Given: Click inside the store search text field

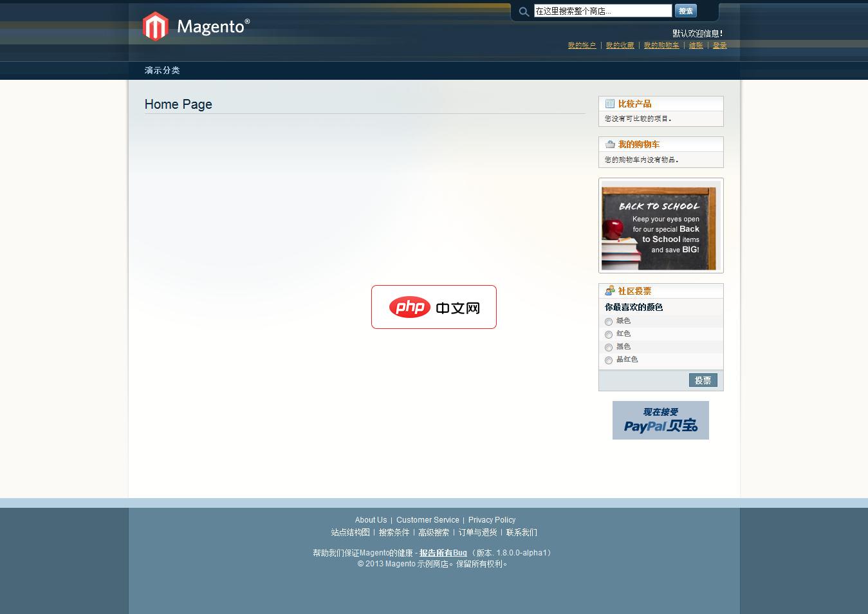Looking at the screenshot, I should click(x=602, y=11).
